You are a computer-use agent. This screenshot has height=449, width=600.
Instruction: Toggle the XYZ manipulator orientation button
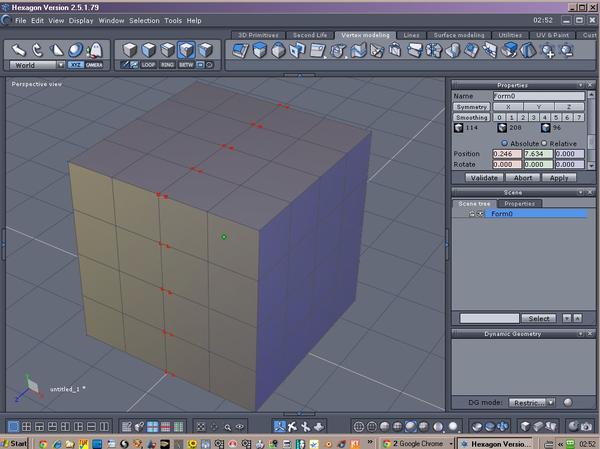(75, 65)
